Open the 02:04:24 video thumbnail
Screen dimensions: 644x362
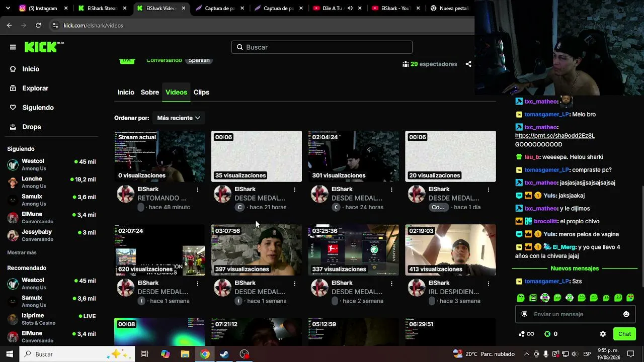point(353,156)
